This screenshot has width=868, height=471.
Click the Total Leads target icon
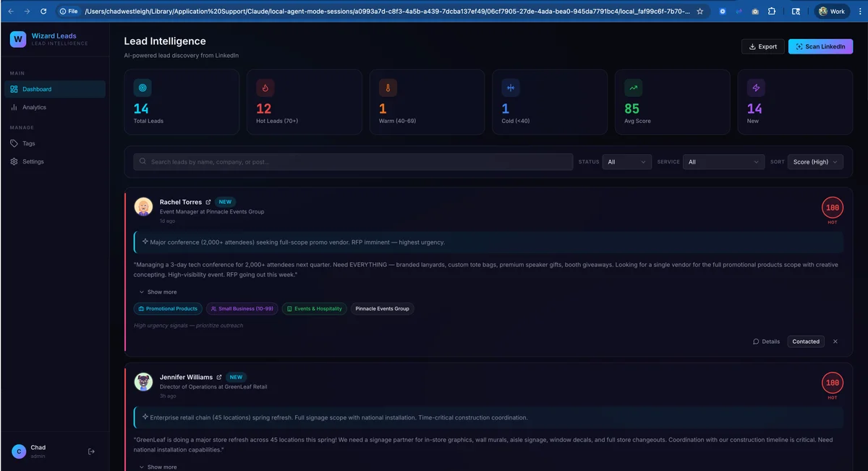(142, 88)
